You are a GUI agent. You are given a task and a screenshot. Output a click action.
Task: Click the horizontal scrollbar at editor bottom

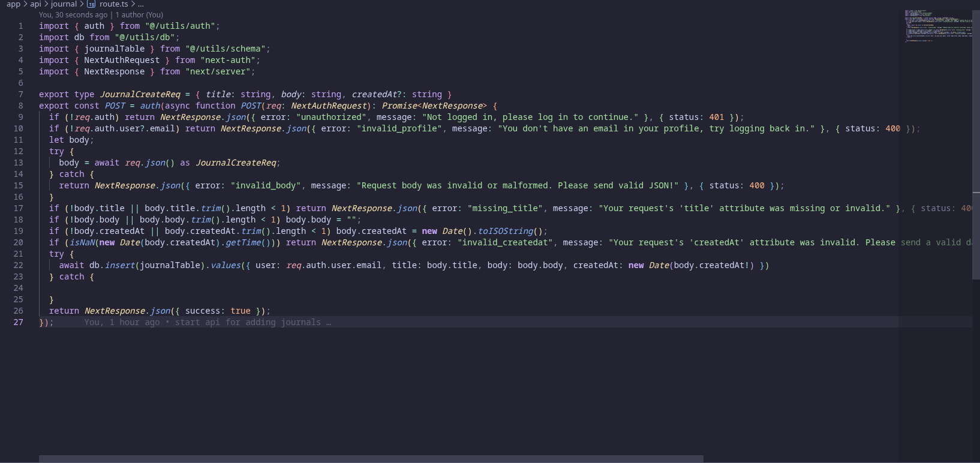coord(371,459)
